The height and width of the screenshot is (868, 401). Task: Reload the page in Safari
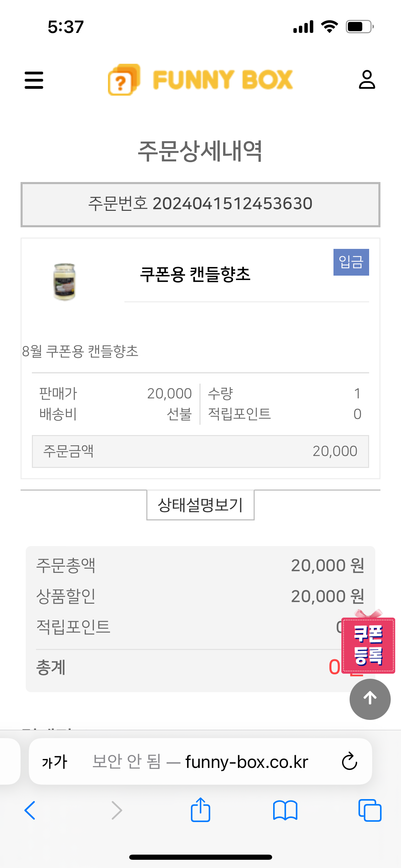tap(350, 761)
